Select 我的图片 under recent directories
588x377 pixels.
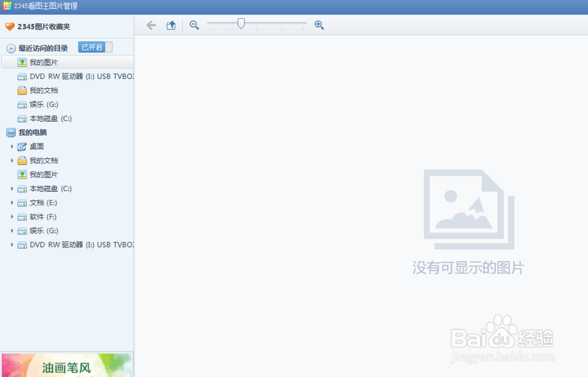[x=68, y=62]
